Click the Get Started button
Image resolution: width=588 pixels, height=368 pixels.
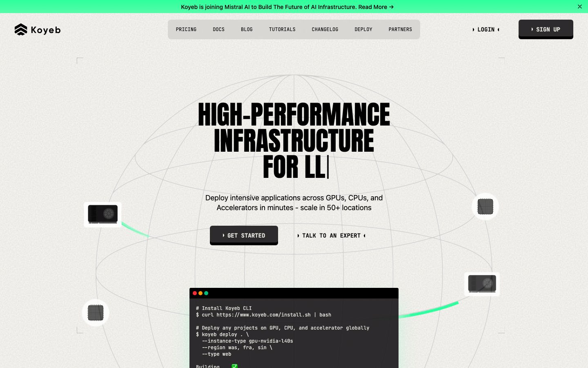(x=244, y=235)
